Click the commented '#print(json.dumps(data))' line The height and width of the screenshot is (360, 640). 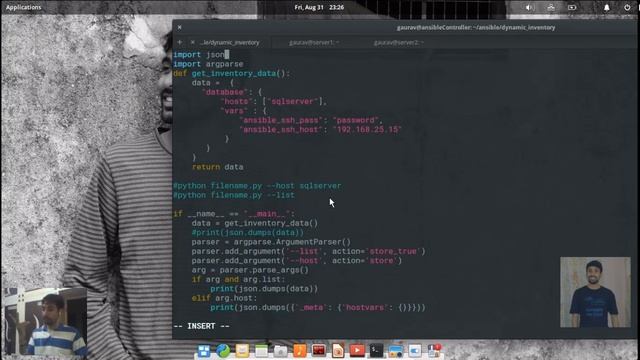pyautogui.click(x=248, y=233)
